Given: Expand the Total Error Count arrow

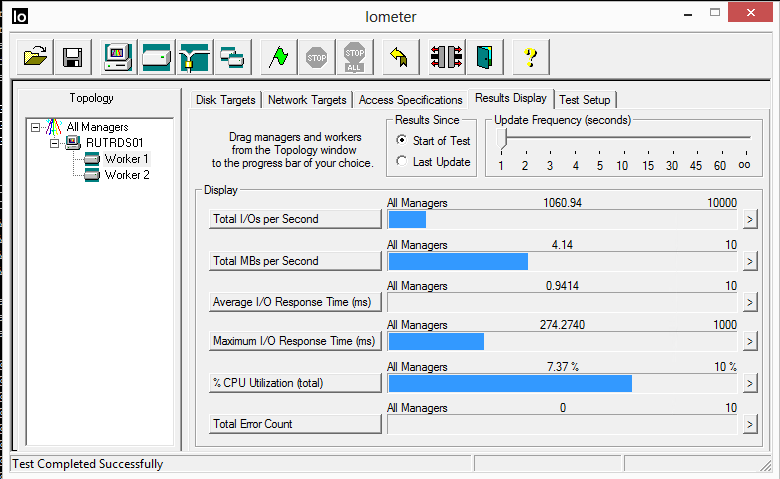Looking at the screenshot, I should coord(750,424).
